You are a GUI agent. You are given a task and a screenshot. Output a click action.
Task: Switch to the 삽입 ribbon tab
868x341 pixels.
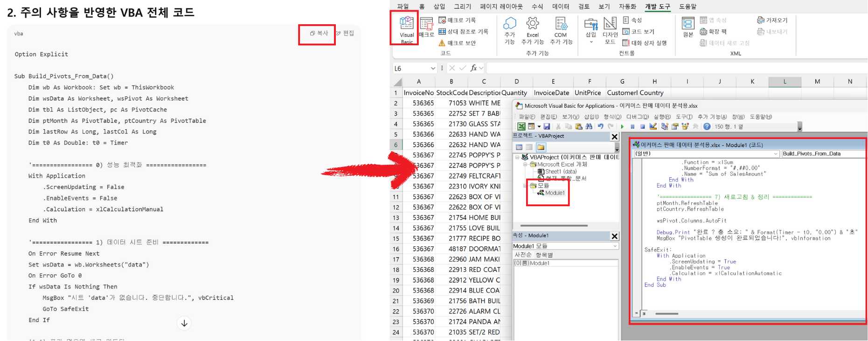pyautogui.click(x=439, y=6)
